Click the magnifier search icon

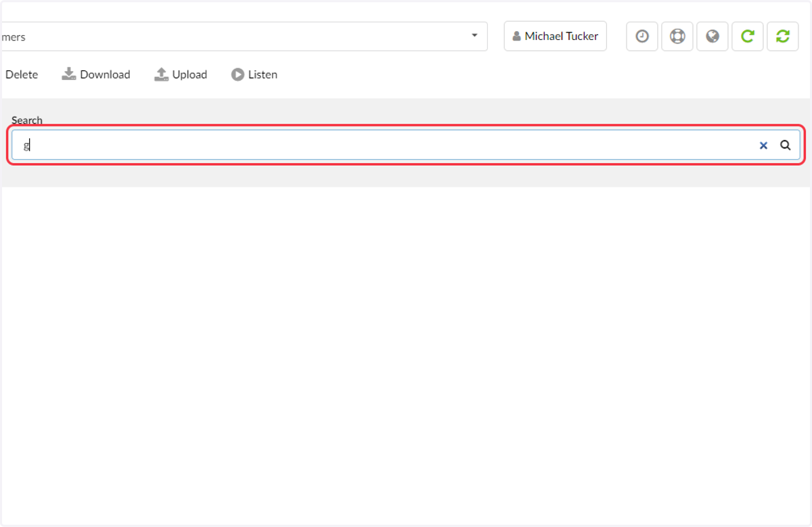(x=786, y=145)
